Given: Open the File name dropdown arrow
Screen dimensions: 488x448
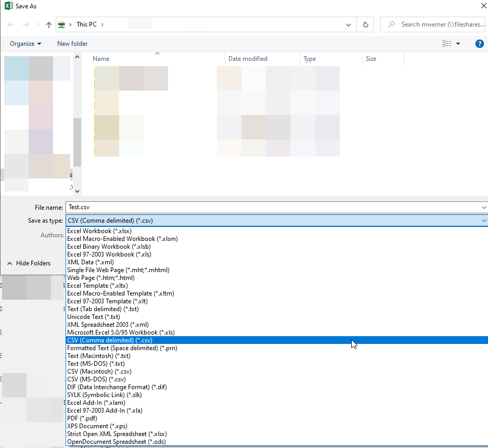Looking at the screenshot, I should 484,207.
